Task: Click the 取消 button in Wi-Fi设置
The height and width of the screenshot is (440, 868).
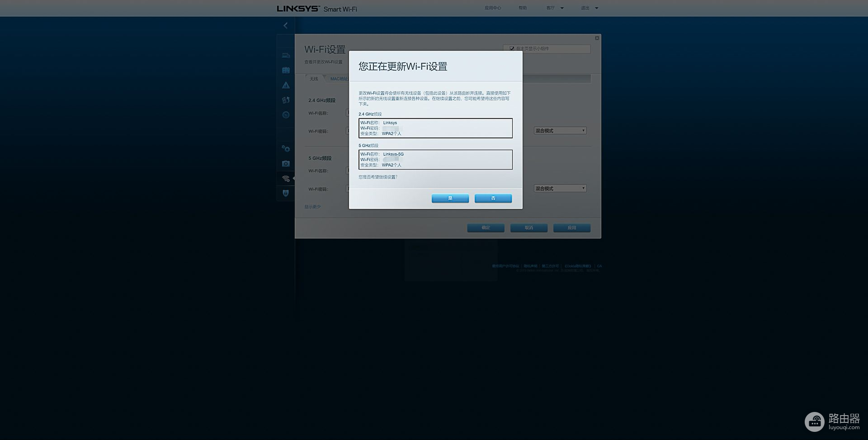Action: pyautogui.click(x=529, y=228)
